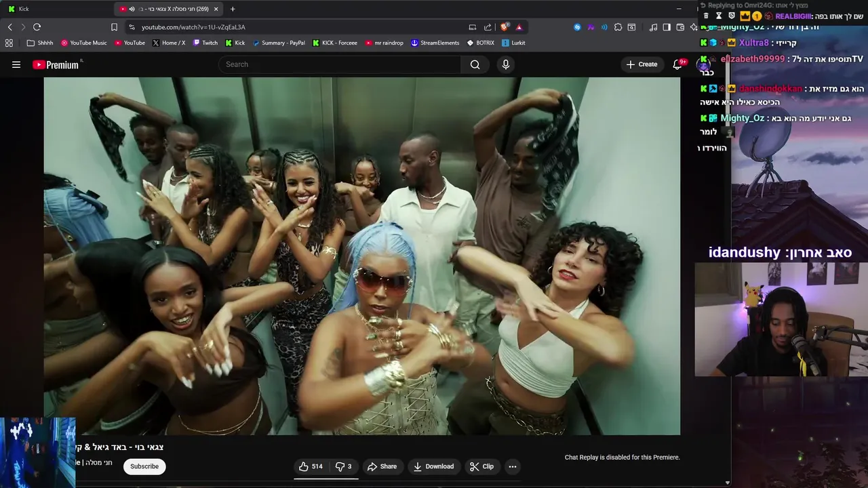Open Summary - PayPal bookmark

point(279,43)
